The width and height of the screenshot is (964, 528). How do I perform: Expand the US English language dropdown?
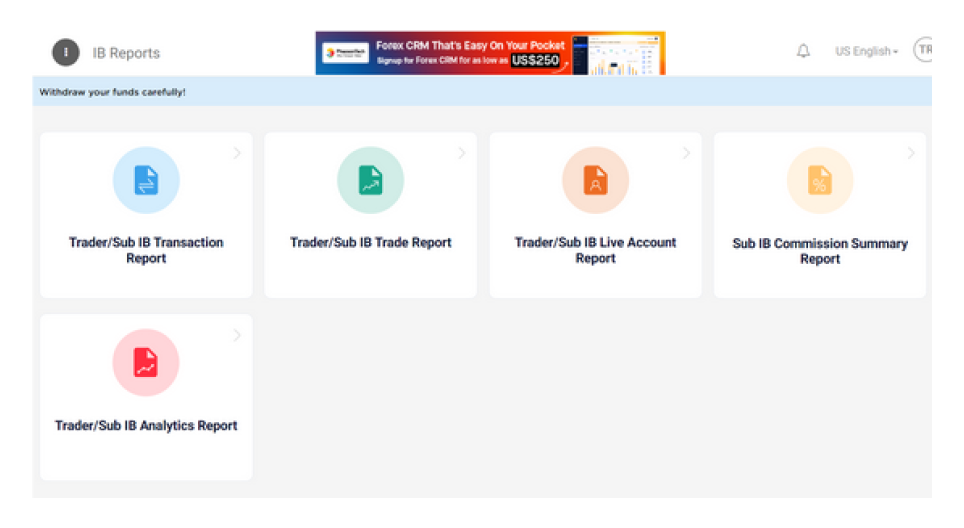click(x=866, y=51)
